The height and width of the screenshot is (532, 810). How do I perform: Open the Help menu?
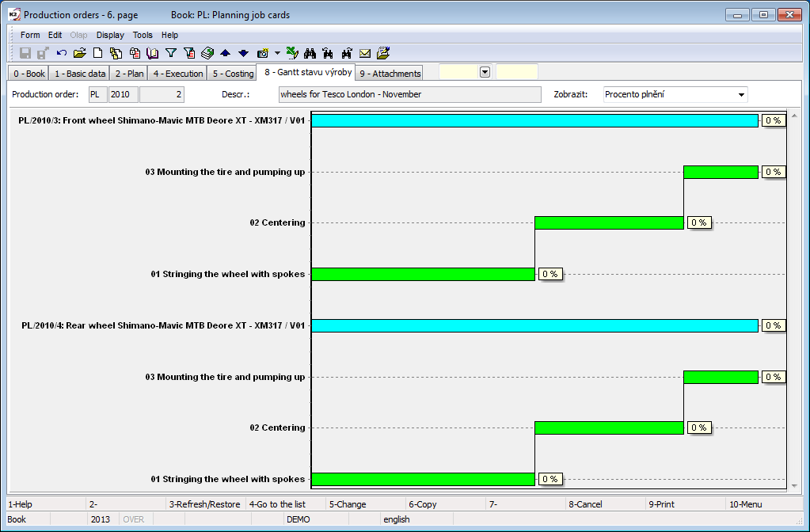click(169, 35)
